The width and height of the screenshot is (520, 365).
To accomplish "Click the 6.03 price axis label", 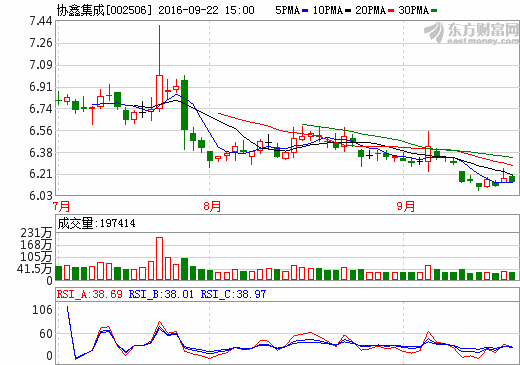I will 41,196.
